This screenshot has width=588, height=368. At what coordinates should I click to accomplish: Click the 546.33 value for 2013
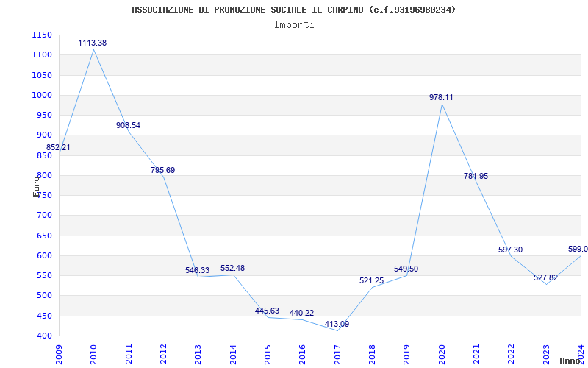pos(197,271)
